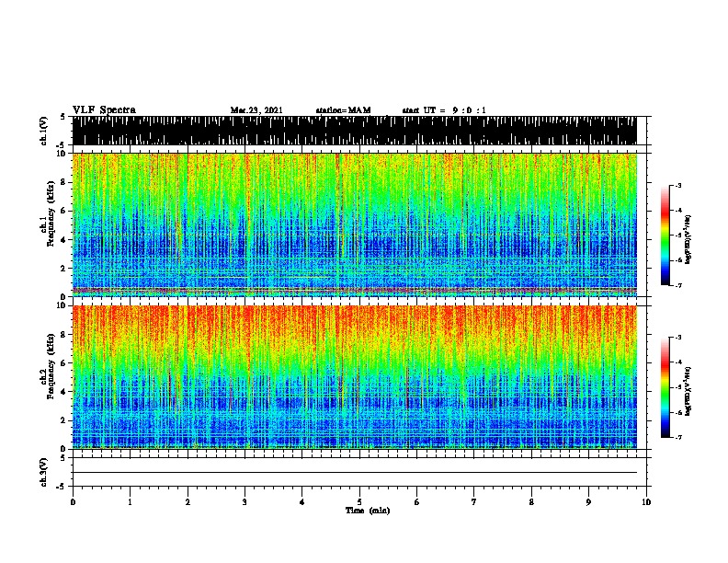The width and height of the screenshot is (728, 563).
Task: Click the "start UT = 9 : 0 : 1" label
Action: tap(444, 110)
